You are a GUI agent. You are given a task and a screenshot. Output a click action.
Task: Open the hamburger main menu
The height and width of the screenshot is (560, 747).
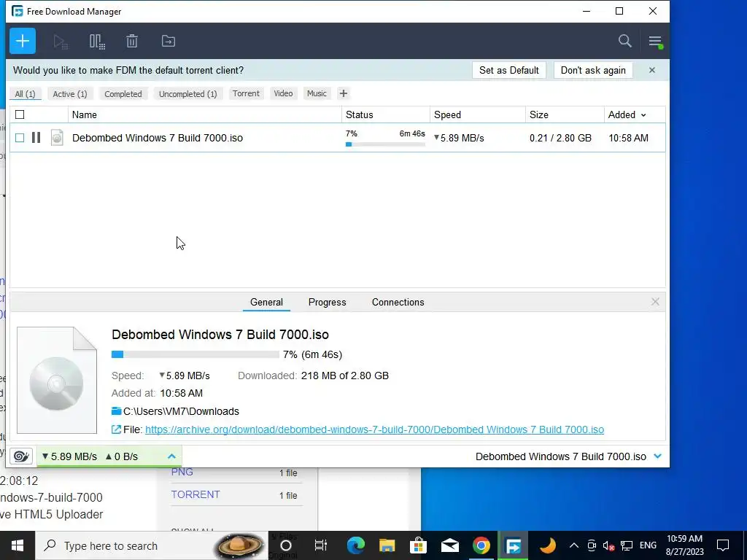(x=656, y=42)
